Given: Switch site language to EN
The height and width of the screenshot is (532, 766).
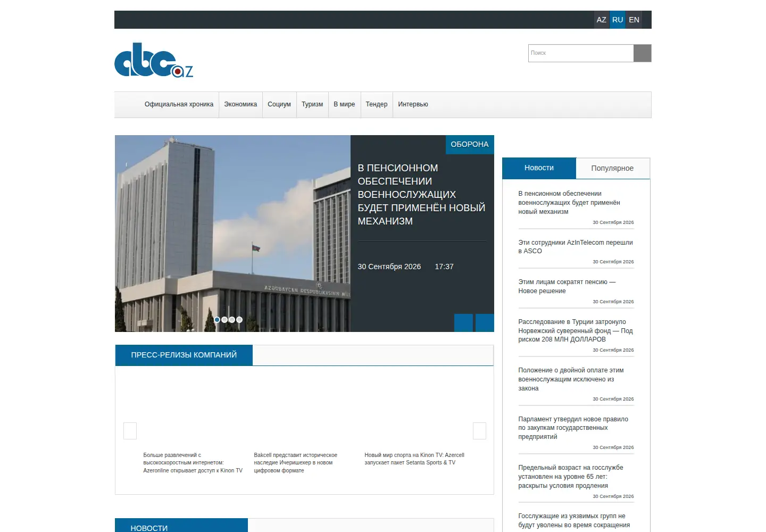Looking at the screenshot, I should click(634, 20).
